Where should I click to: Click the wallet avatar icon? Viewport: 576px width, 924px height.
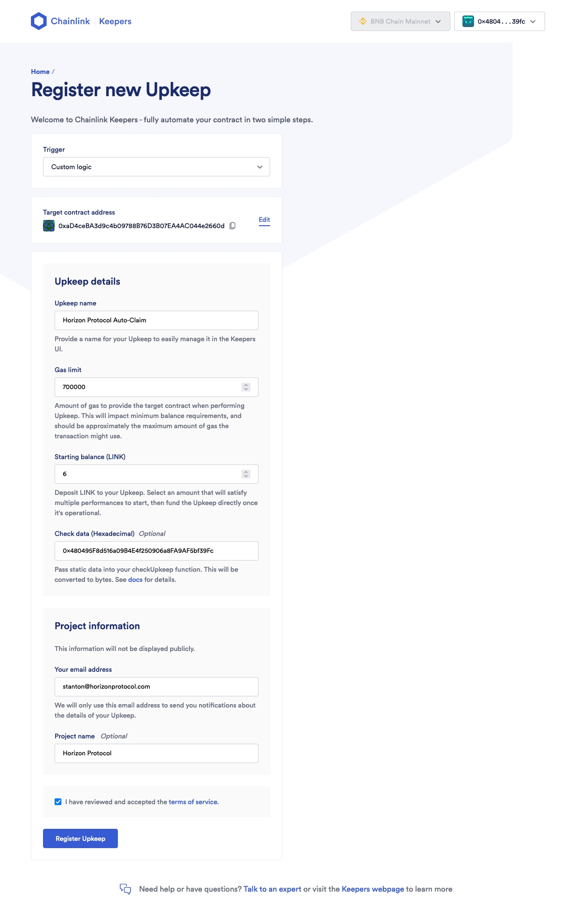[468, 21]
